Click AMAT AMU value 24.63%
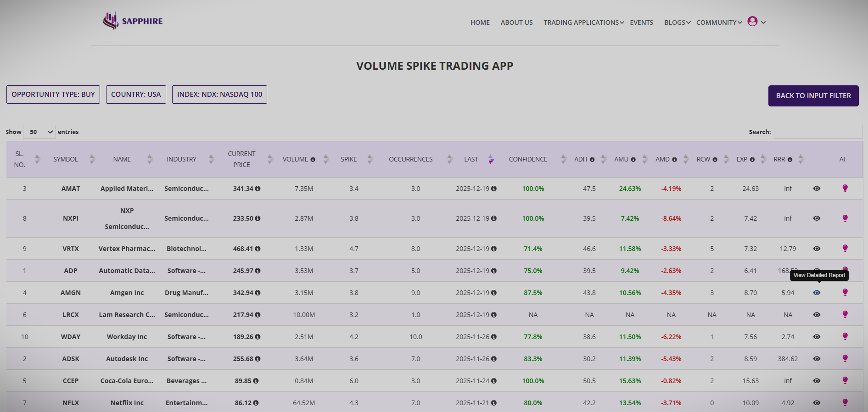The image size is (868, 412). coord(630,189)
